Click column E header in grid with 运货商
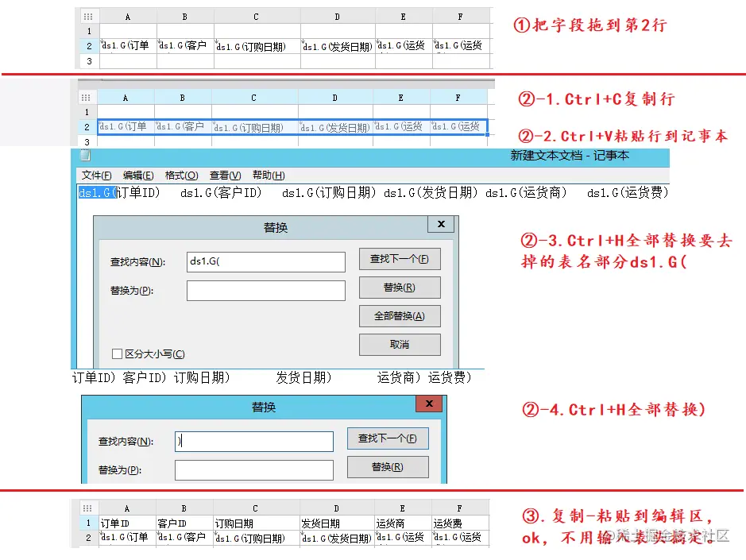The image size is (746, 560). pos(403,508)
